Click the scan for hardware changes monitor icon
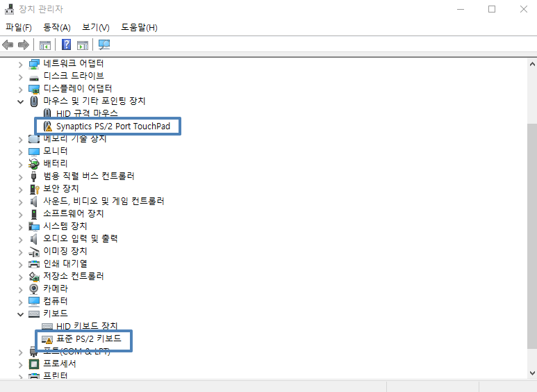 pos(104,44)
